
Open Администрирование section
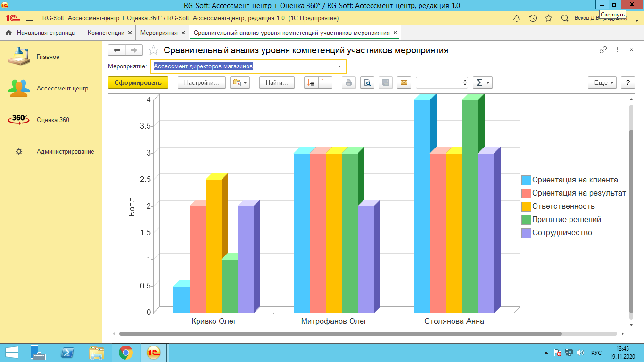click(x=51, y=152)
